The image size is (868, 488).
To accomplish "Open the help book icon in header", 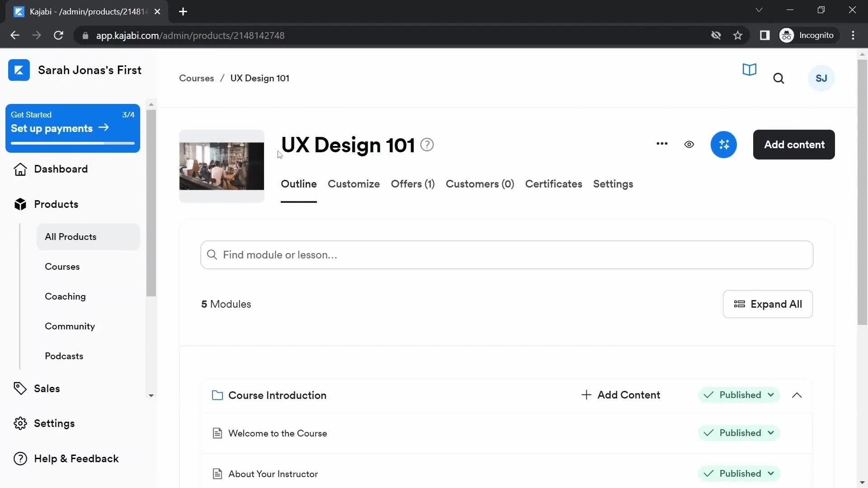I will pyautogui.click(x=749, y=70).
